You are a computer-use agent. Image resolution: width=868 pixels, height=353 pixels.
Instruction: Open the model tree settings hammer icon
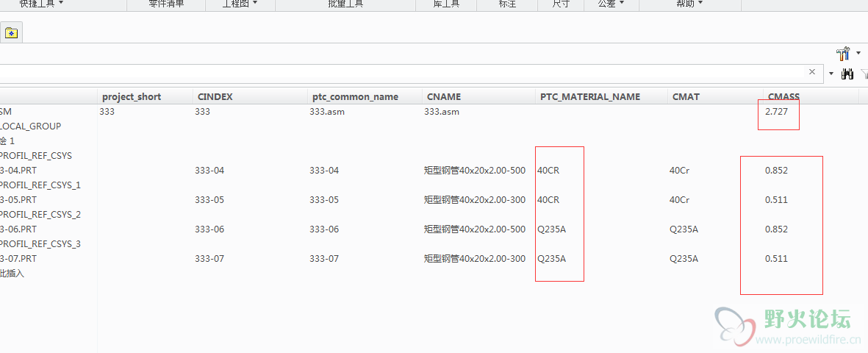842,54
